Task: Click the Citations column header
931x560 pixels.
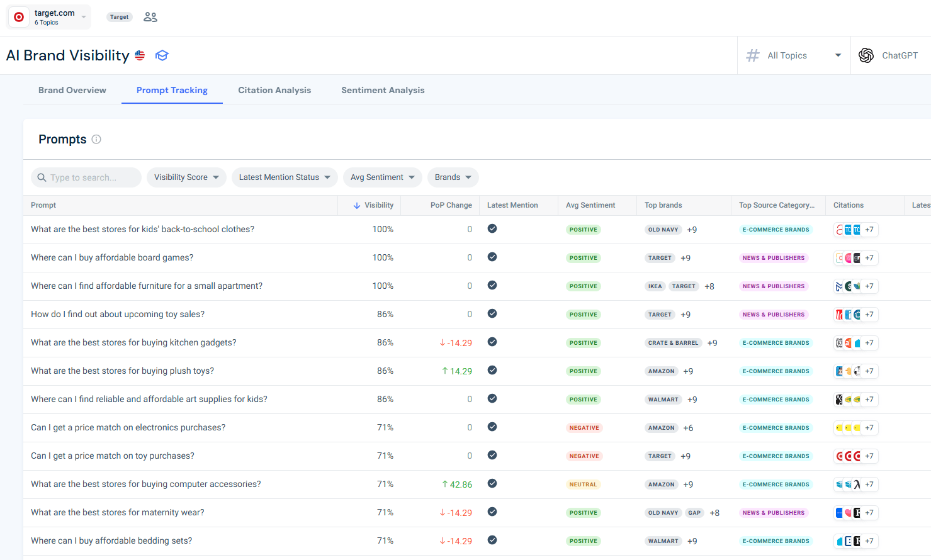Action: coord(849,205)
